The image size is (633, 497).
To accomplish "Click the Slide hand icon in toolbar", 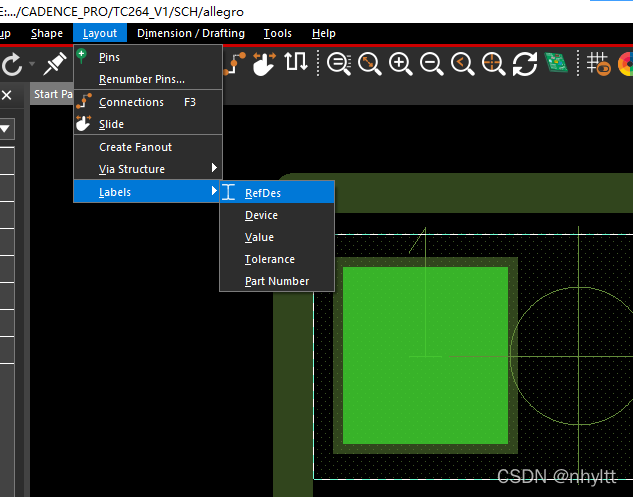I will 264,64.
